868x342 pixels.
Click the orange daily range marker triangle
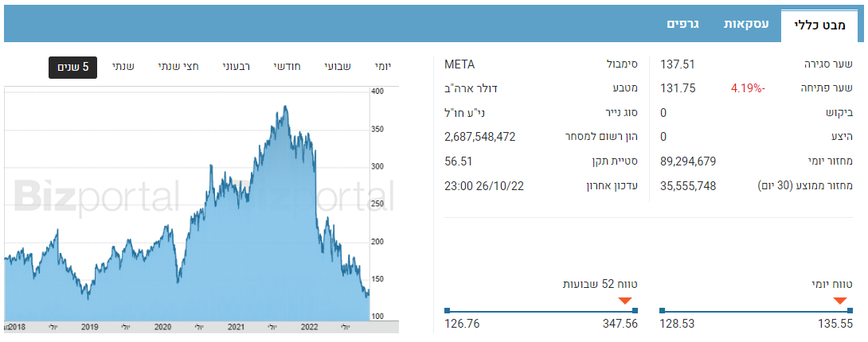tap(840, 301)
